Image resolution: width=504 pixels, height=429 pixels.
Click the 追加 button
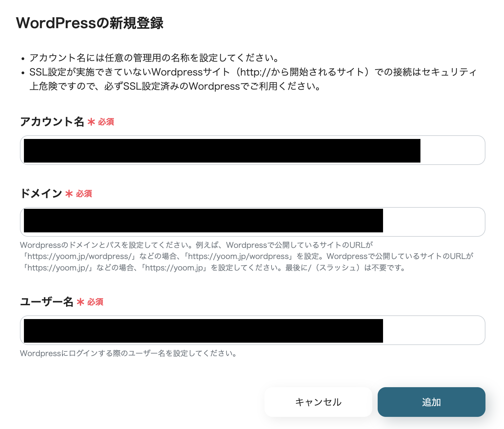(x=431, y=402)
